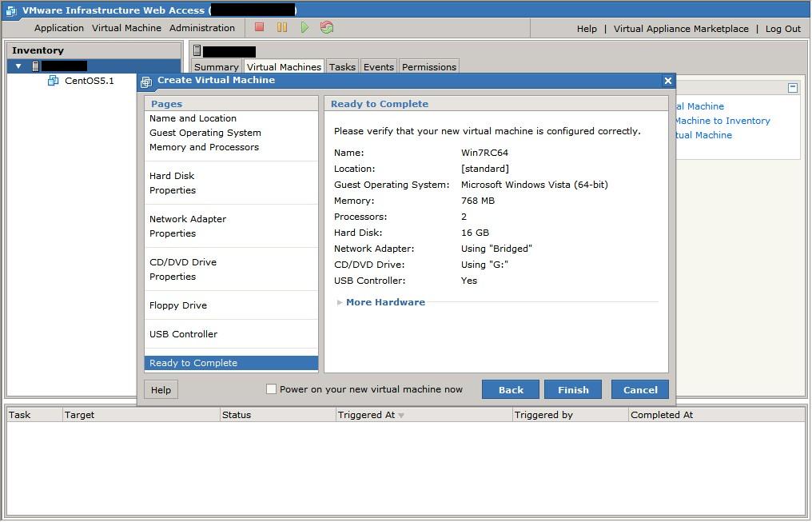Click the Win7RC64 name value
Image resolution: width=812 pixels, height=522 pixels.
click(484, 153)
